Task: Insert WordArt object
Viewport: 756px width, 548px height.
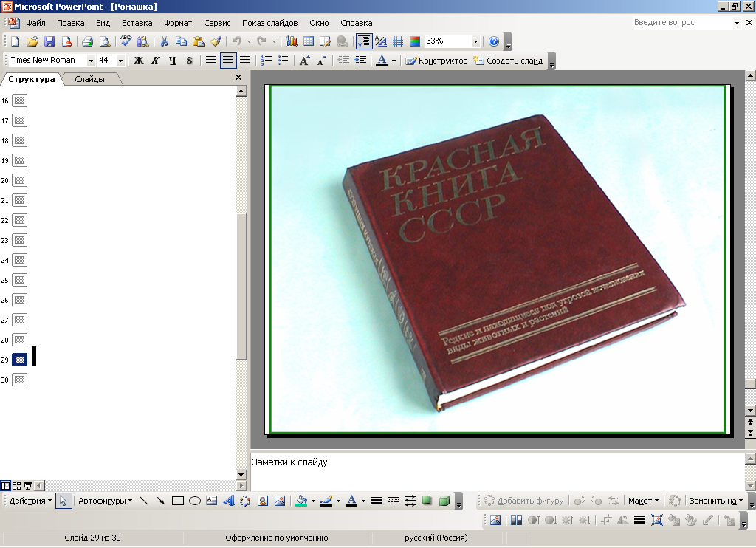Action: pos(229,501)
